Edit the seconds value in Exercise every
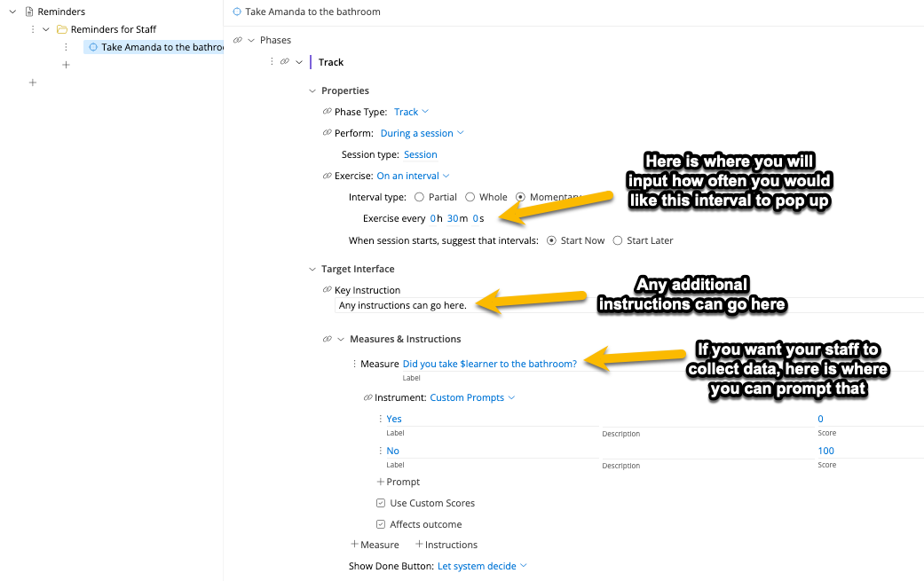 tap(476, 218)
